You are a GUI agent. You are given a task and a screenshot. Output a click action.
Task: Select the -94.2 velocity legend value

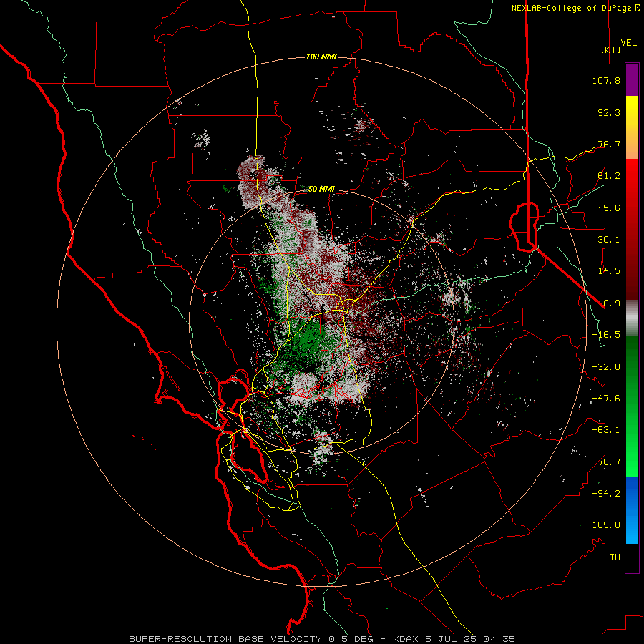(606, 494)
